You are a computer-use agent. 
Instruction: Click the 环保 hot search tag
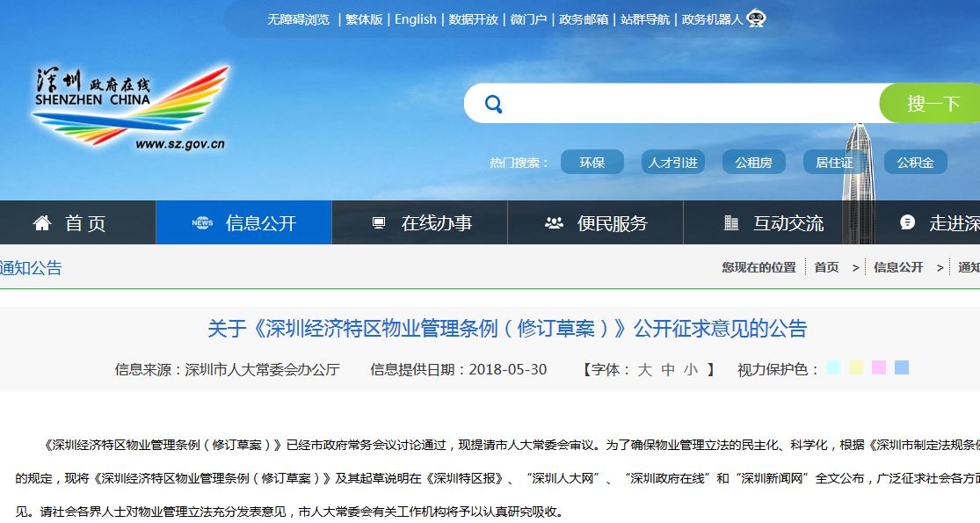[x=592, y=162]
